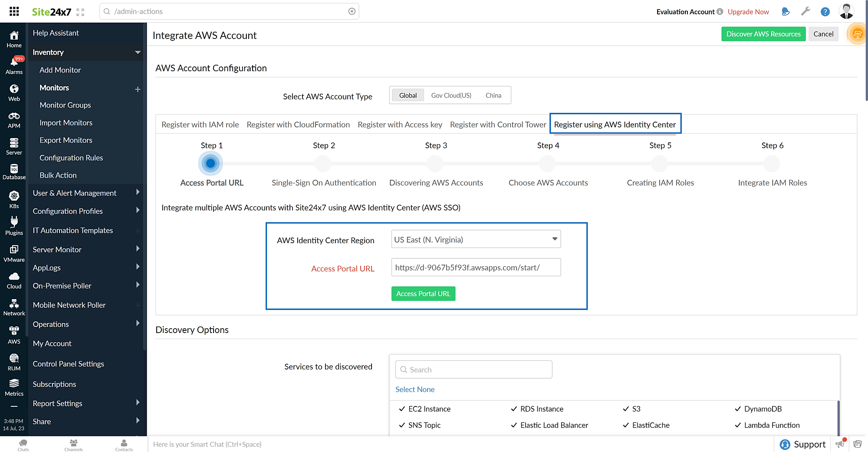The image size is (868, 452).
Task: Select the Plugins plug icon
Action: click(x=14, y=222)
